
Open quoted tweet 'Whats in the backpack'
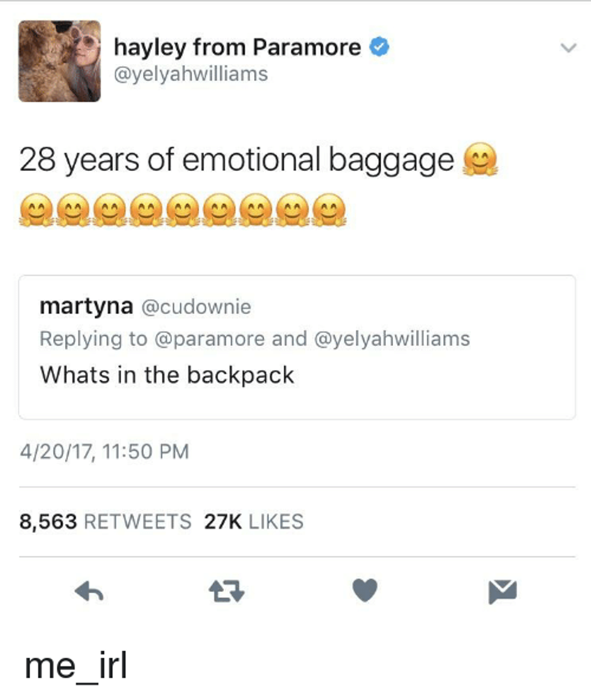click(x=297, y=348)
